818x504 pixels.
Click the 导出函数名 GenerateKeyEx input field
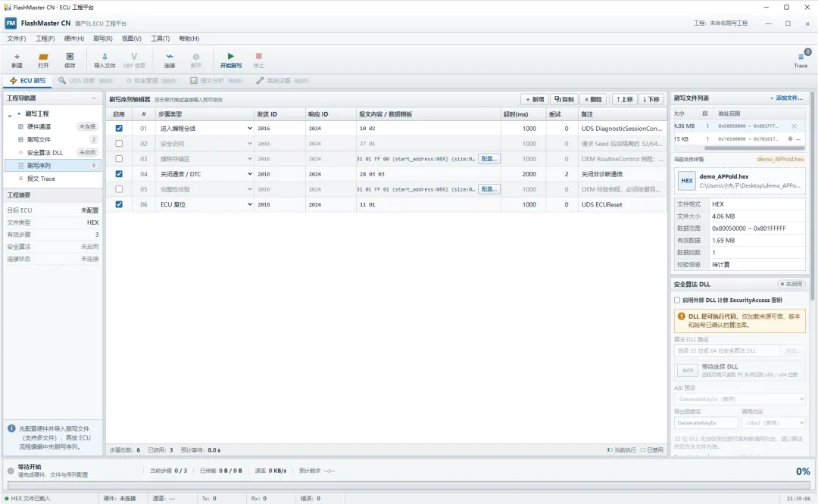707,423
